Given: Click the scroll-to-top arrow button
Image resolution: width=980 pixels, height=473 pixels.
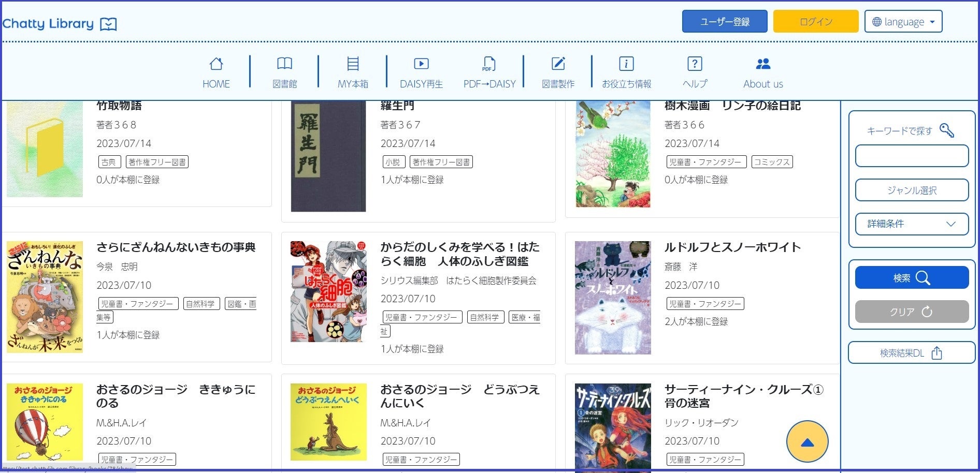Looking at the screenshot, I should (807, 442).
